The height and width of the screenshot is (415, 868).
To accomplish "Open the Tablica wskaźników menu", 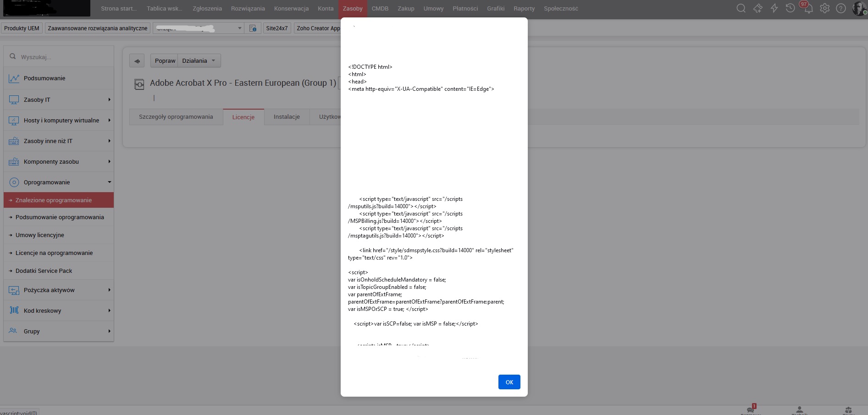I will [x=164, y=9].
